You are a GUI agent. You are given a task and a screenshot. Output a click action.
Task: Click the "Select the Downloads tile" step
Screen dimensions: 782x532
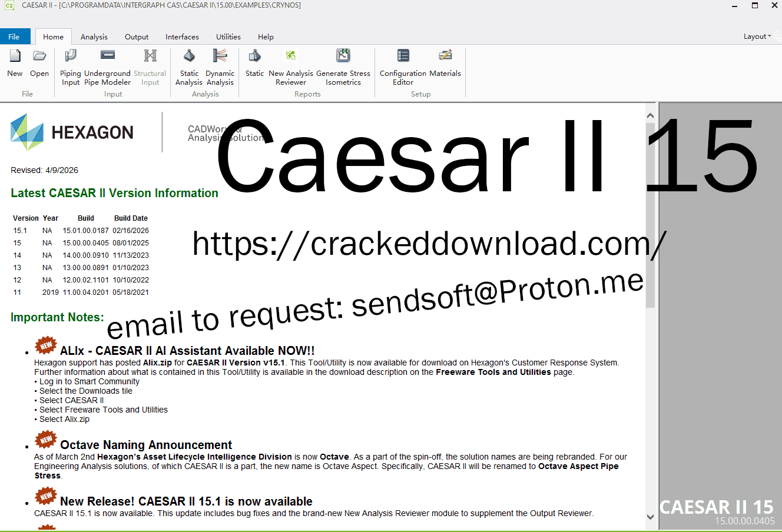pos(86,391)
